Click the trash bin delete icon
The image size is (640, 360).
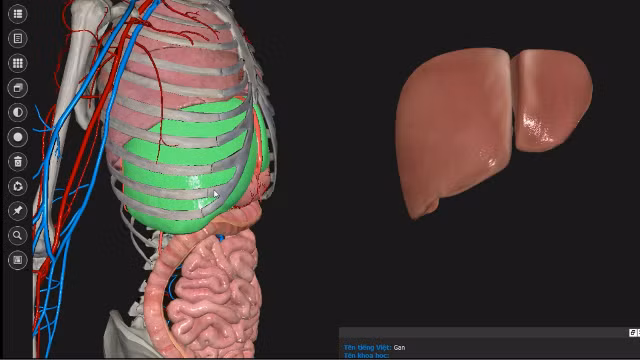point(18,162)
